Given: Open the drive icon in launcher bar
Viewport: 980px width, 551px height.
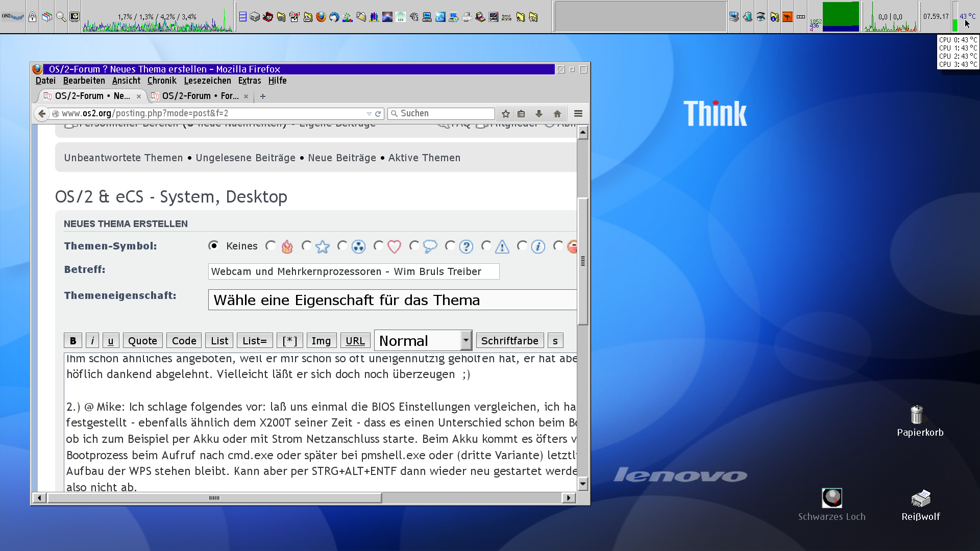Looking at the screenshot, I should [x=255, y=17].
